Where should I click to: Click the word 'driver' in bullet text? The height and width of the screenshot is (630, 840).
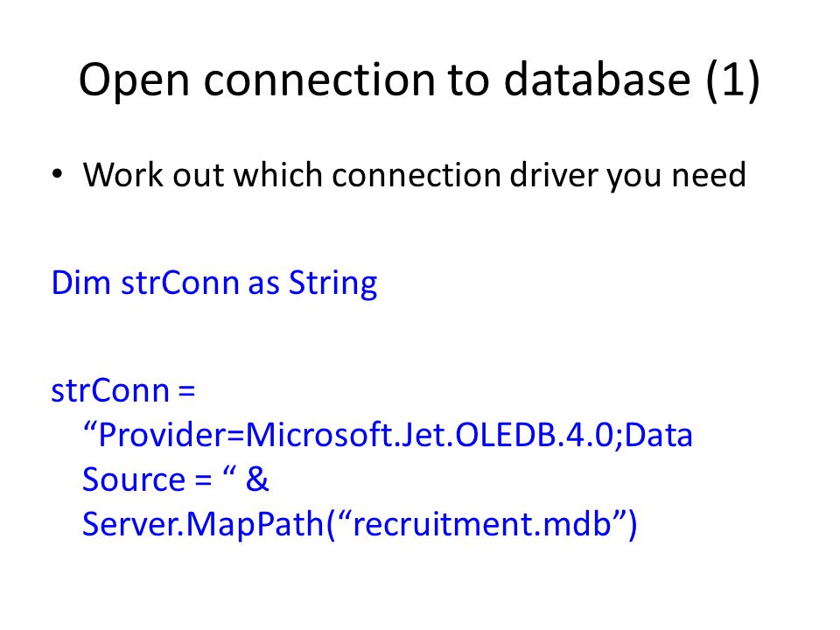click(x=553, y=175)
